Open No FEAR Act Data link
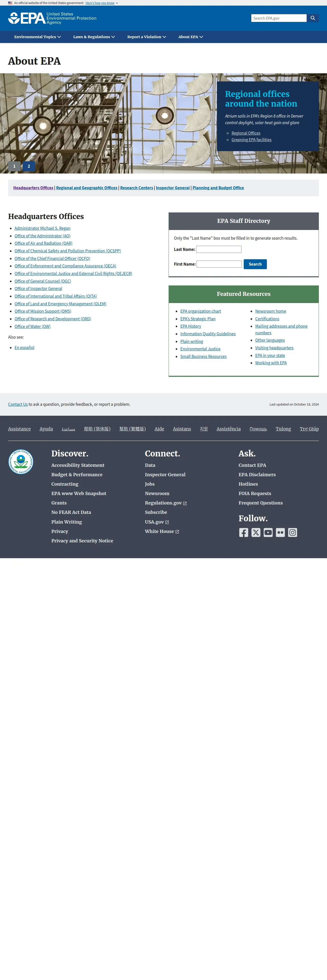 pos(71,512)
